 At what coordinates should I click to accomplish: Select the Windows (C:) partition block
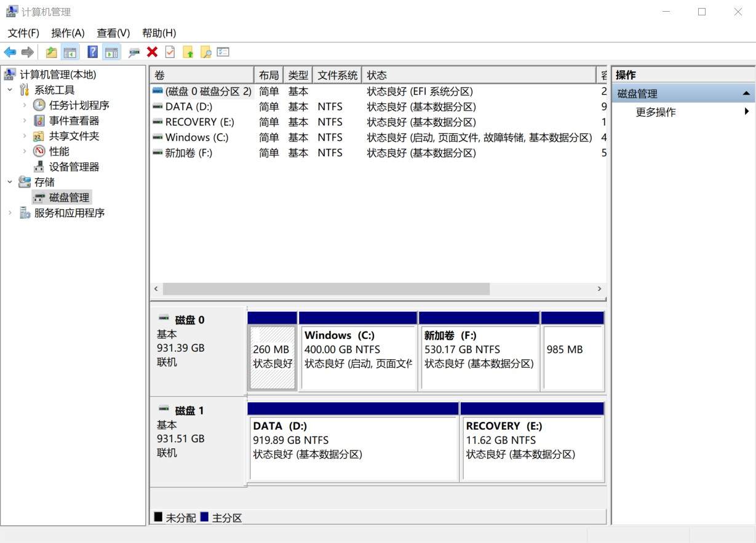click(x=357, y=357)
